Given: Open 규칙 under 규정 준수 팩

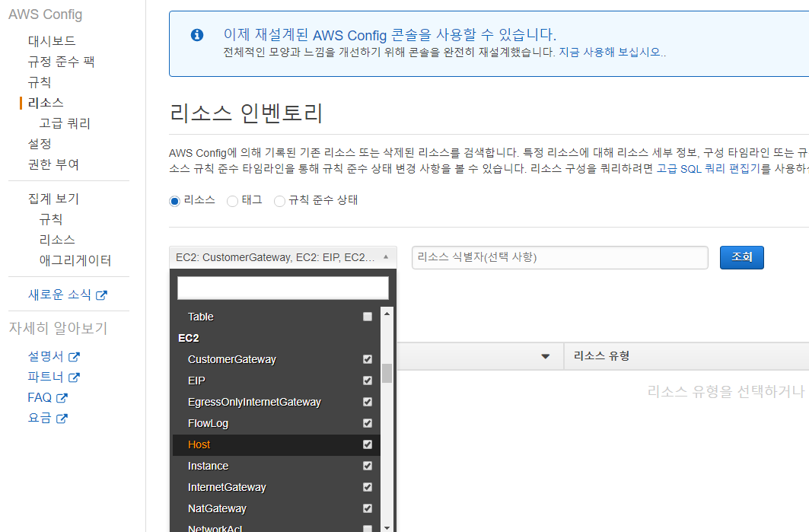Looking at the screenshot, I should pos(40,82).
